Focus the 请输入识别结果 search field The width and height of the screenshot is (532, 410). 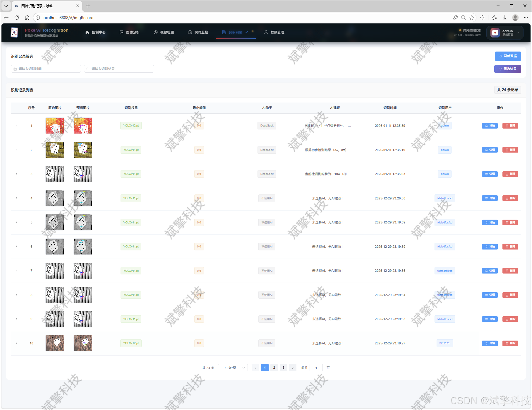tap(119, 69)
